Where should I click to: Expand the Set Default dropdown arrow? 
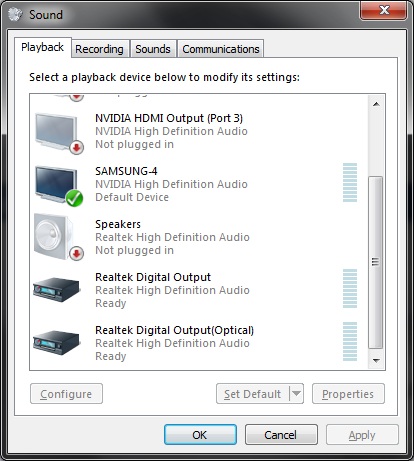296,394
